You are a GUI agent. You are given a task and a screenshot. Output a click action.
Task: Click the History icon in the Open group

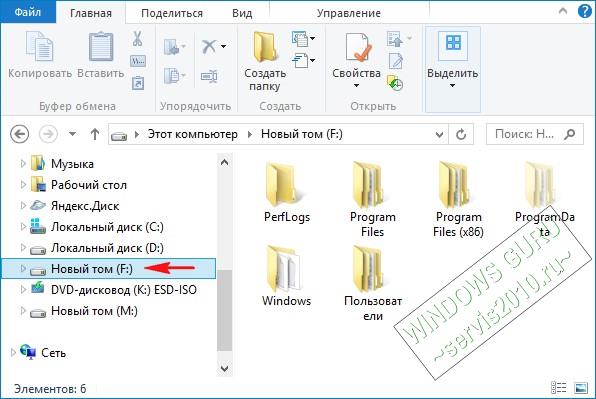[395, 83]
